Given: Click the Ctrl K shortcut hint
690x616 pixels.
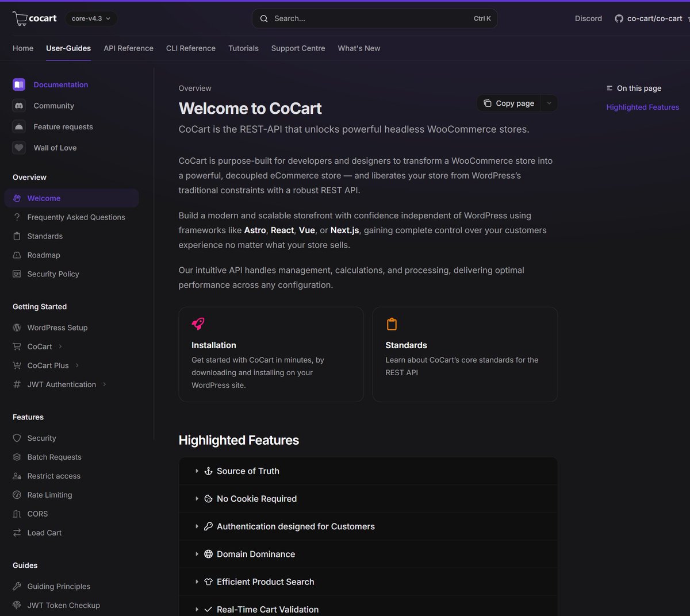Looking at the screenshot, I should (482, 18).
